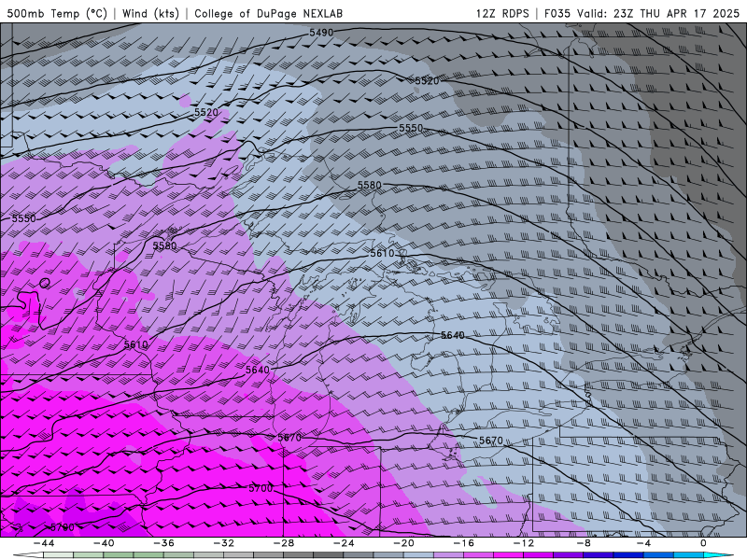This screenshot has width=747, height=560.
Task: Click the -44 colorbar tick label
Action: (44, 543)
